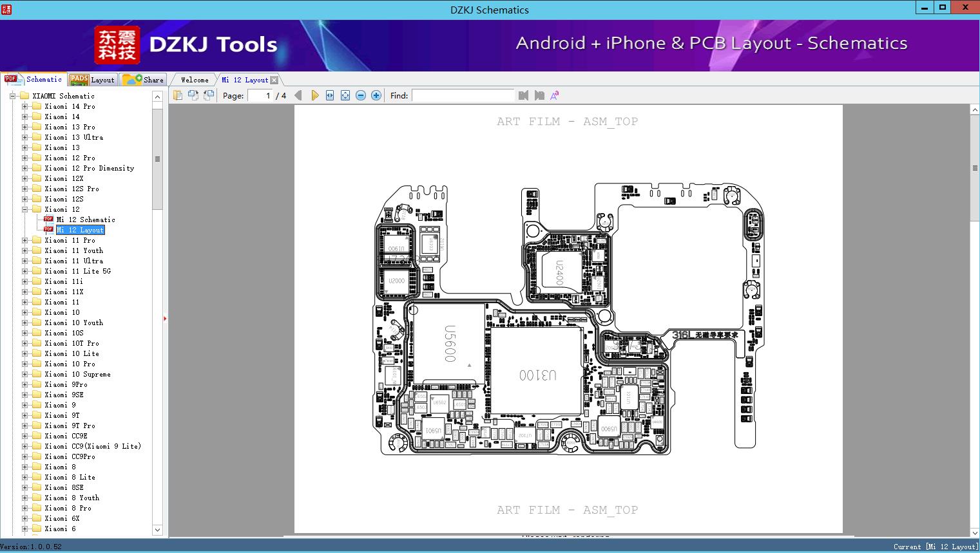The width and height of the screenshot is (980, 553).
Task: Zoom out with the minus icon
Action: (361, 95)
